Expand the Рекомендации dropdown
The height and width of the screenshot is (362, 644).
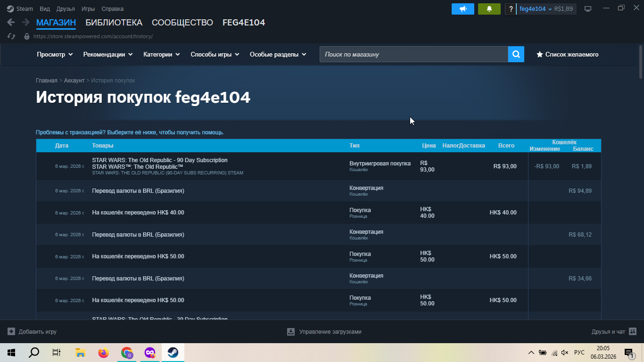[108, 54]
